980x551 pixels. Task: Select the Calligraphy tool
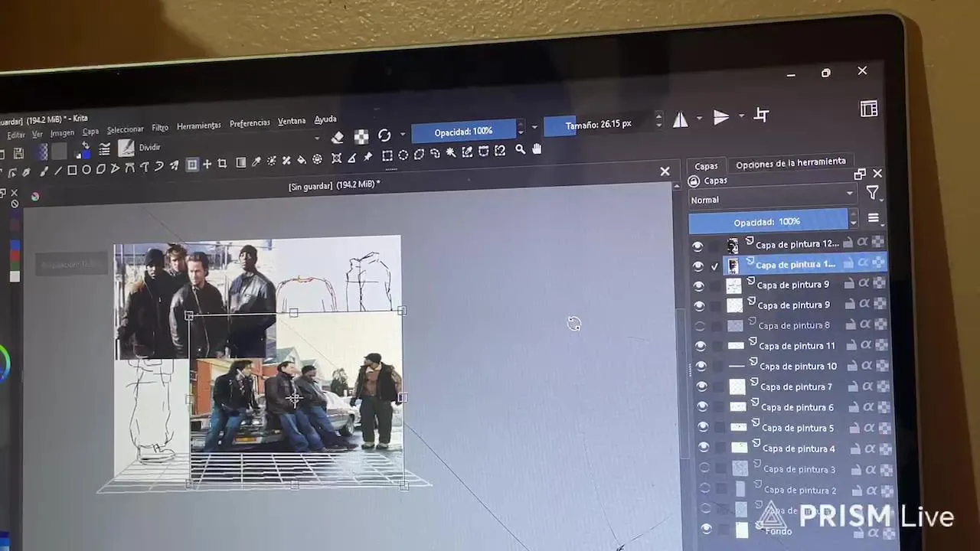pos(26,172)
